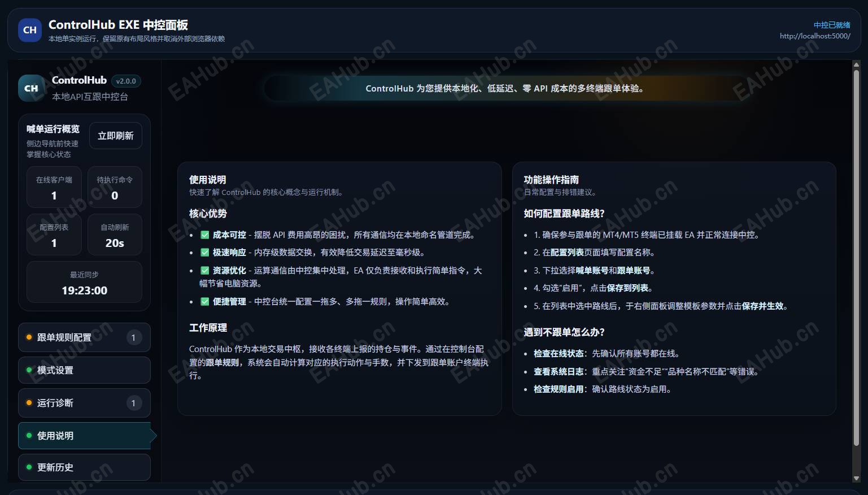Click the 遇到不跟单怎么办? heading
This screenshot has width=868, height=495.
coord(564,332)
